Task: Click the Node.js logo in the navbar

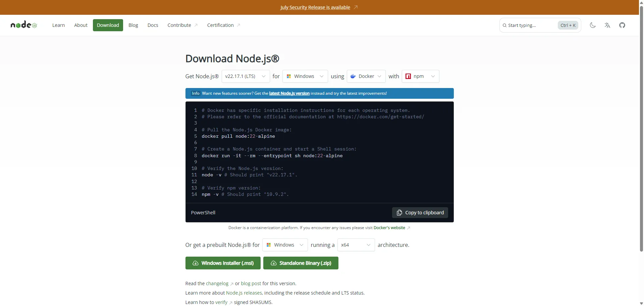Action: point(23,25)
